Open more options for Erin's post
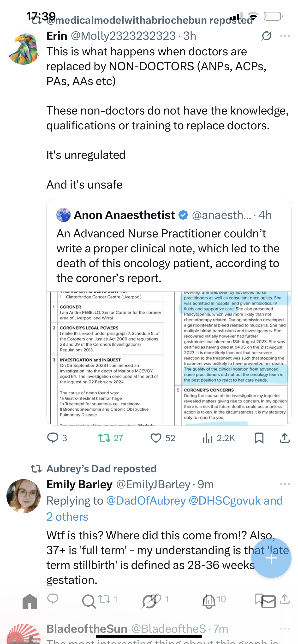Image resolution: width=298 pixels, height=644 pixels. pos(285,36)
